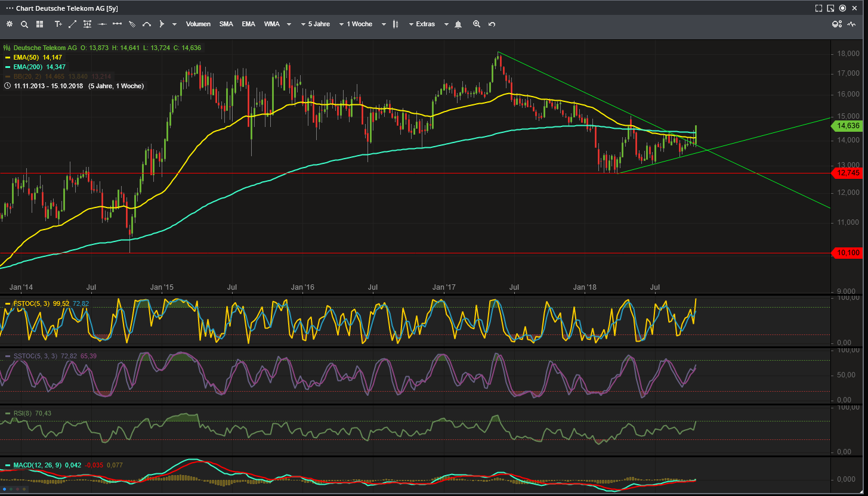Open the candlestick chart type icon

click(396, 24)
